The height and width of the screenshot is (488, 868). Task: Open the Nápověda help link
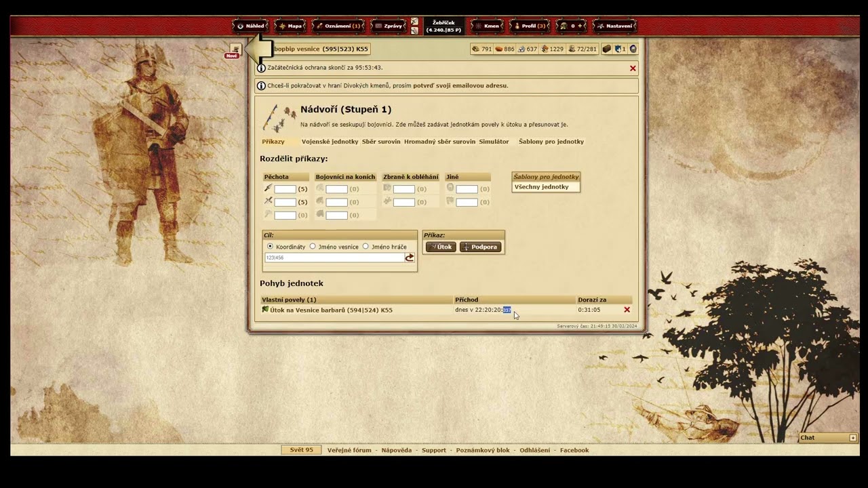pos(396,450)
